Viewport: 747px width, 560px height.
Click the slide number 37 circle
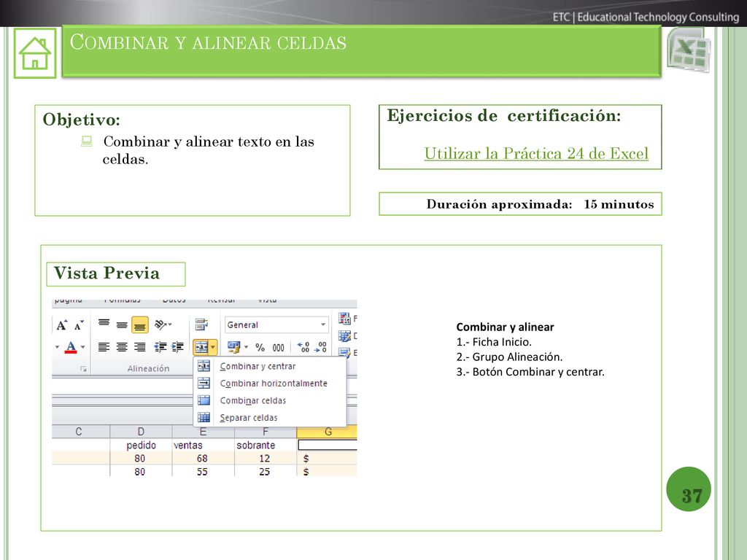(x=689, y=489)
